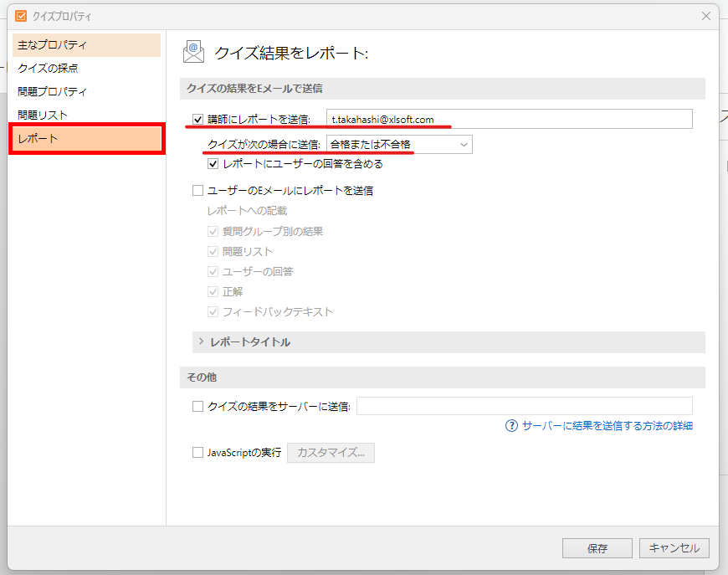
Task: Check the JavaScriptの実行 checkbox
Action: pos(198,453)
